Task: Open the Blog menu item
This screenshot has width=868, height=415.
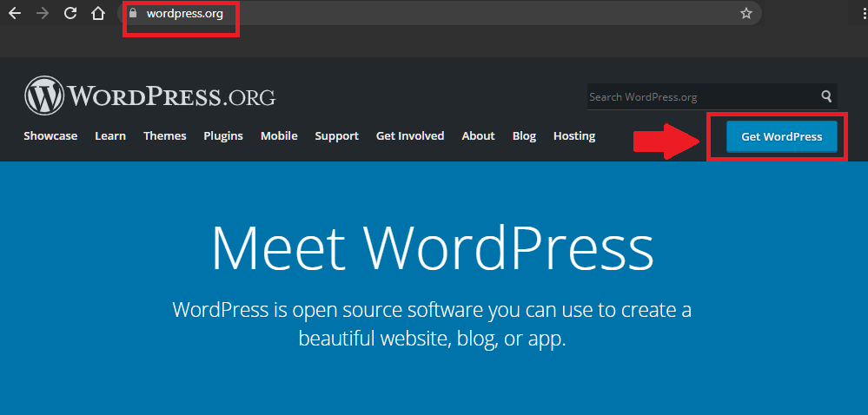Action: [x=524, y=136]
